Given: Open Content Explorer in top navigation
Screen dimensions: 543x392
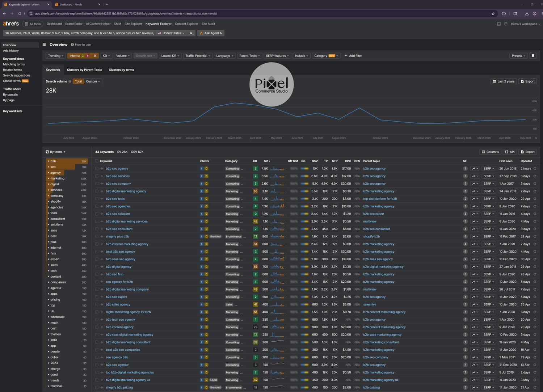Looking at the screenshot, I should point(186,24).
